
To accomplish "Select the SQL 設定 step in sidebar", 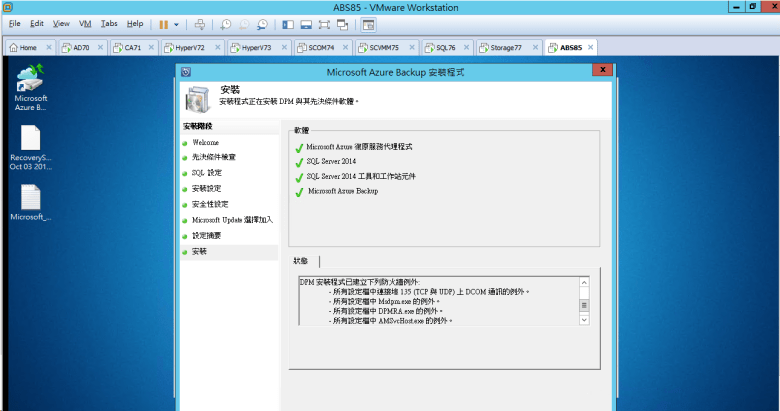I will [207, 173].
